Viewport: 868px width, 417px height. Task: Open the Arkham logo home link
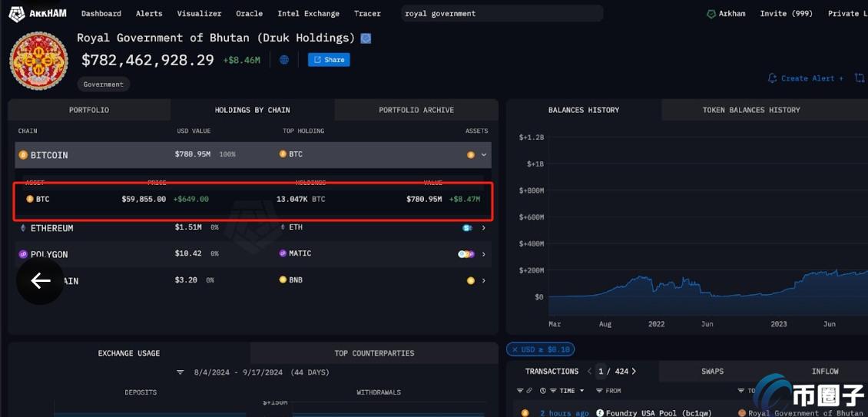37,13
